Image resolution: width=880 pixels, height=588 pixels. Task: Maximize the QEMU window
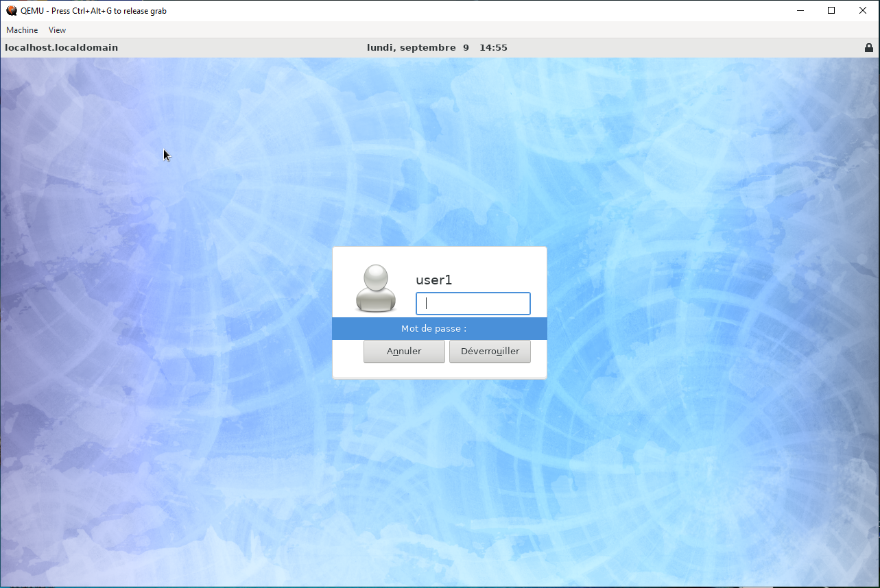point(831,11)
